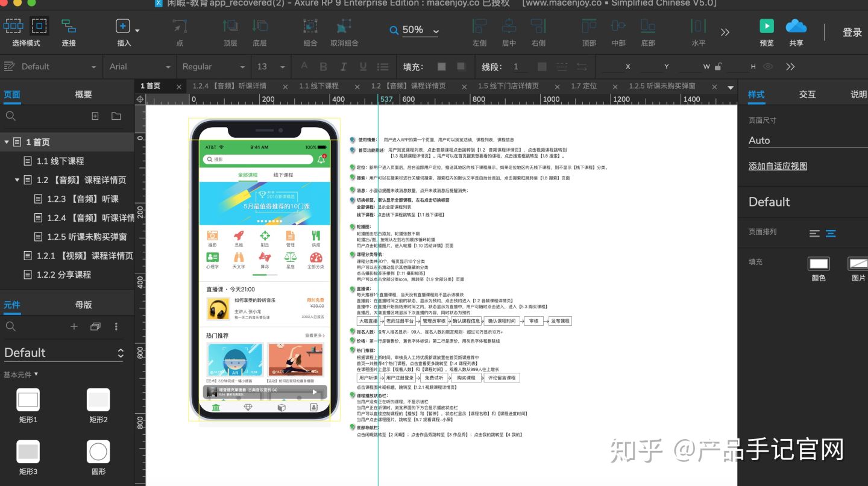Open the 插入 (Insert) tool
868x486 pixels.
[122, 27]
